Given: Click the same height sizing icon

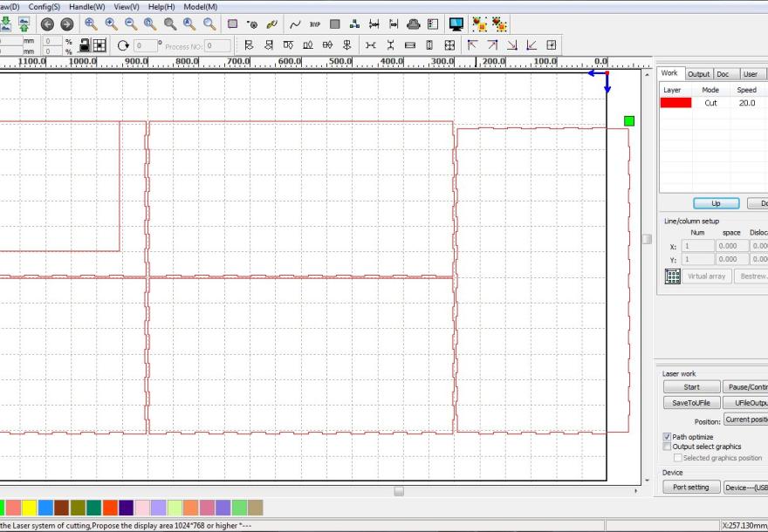Looking at the screenshot, I should pos(429,45).
